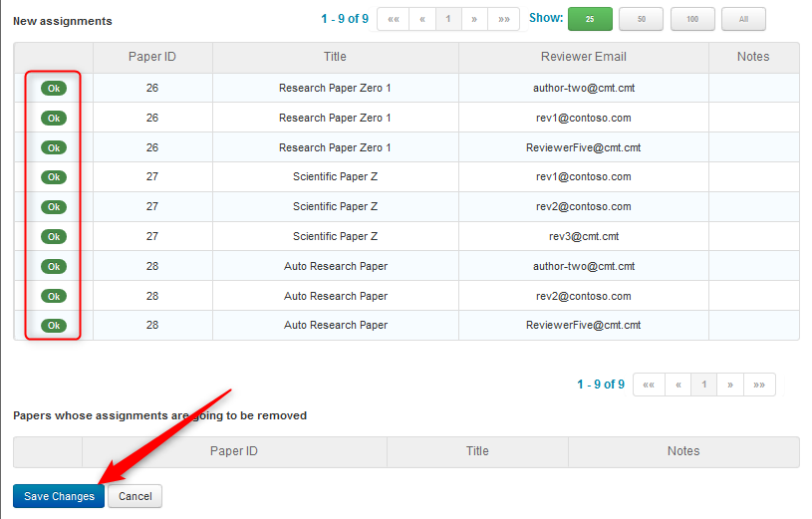
Task: Click the Cancel button
Action: coord(135,496)
